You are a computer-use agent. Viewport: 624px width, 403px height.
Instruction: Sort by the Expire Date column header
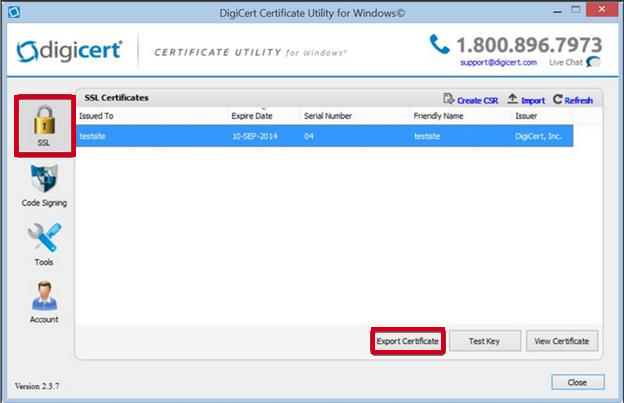263,116
